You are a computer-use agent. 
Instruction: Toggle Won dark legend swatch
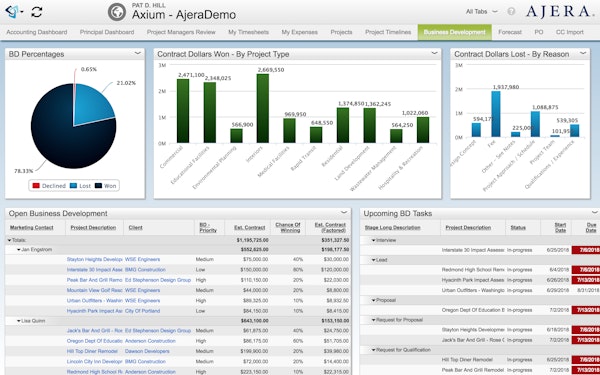(x=98, y=186)
